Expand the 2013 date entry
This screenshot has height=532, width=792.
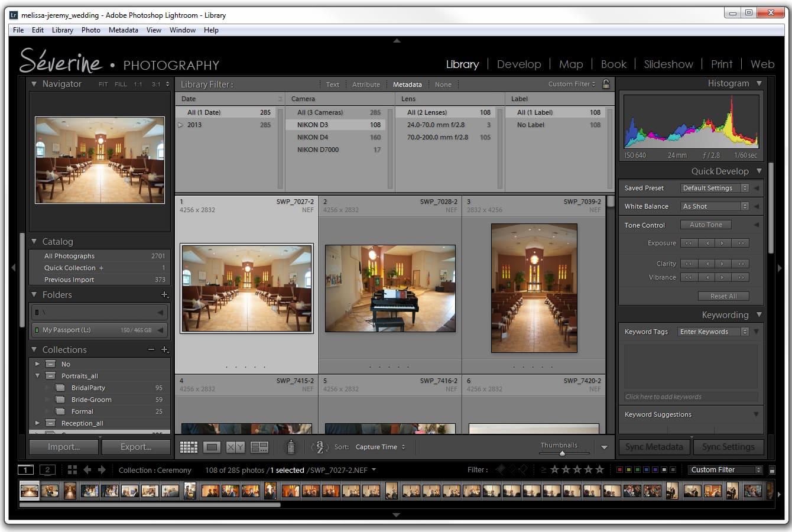[181, 125]
